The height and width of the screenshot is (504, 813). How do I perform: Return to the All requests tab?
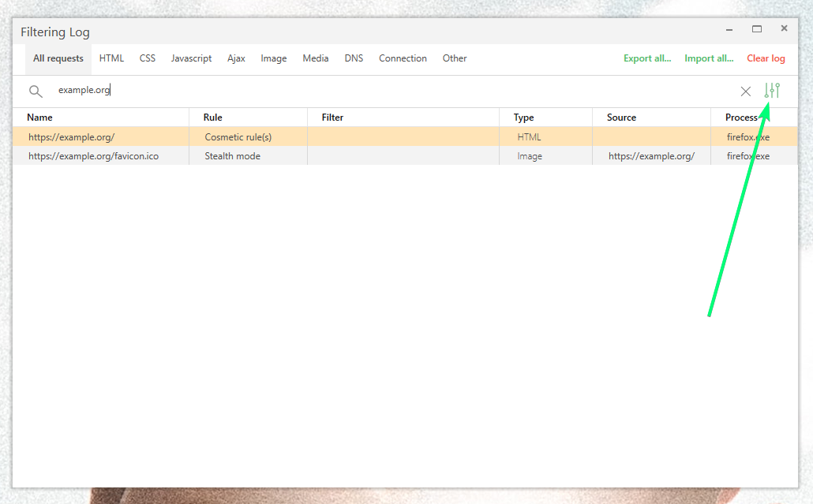coord(58,58)
